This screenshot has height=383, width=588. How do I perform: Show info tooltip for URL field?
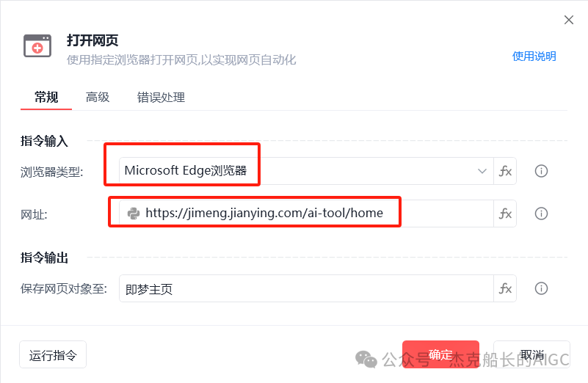(541, 214)
